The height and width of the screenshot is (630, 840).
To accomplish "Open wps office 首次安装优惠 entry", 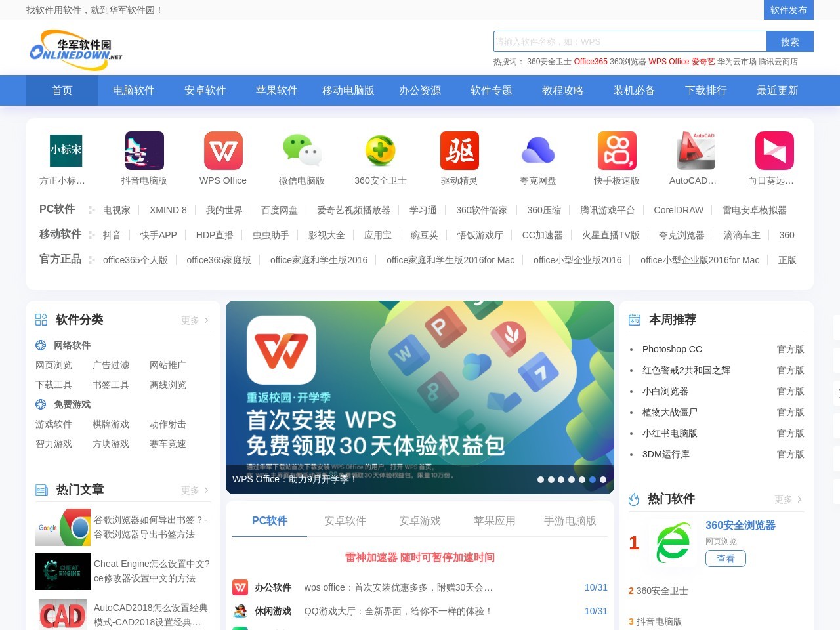I will tap(399, 587).
